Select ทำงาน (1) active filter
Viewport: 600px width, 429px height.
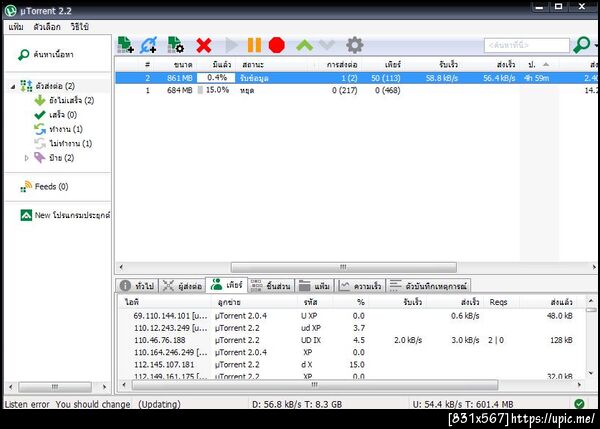tap(58, 129)
